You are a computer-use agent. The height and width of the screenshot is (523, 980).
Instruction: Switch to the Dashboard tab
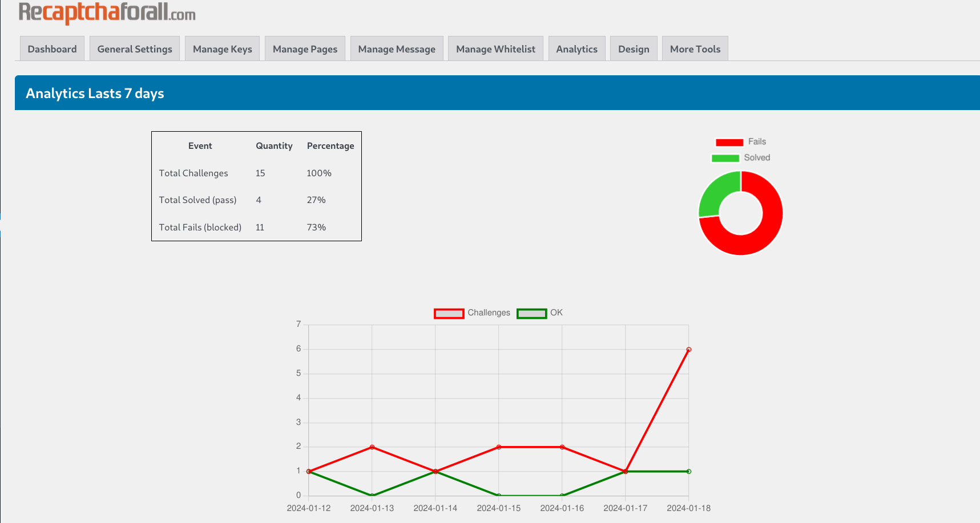point(52,48)
